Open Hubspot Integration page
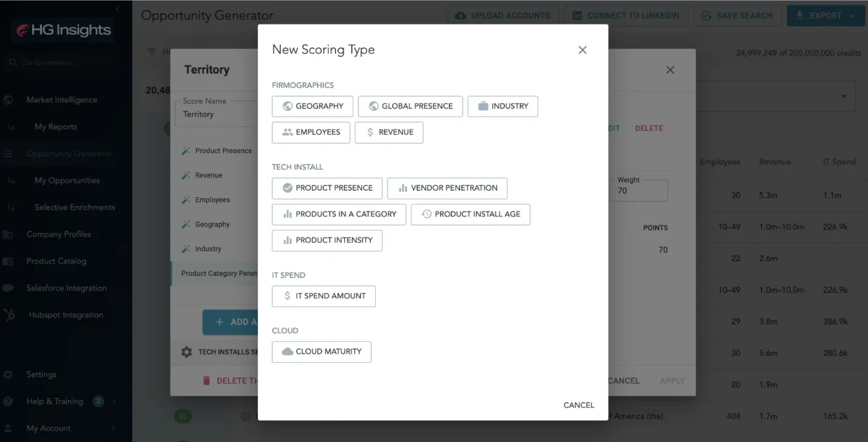This screenshot has width=868, height=442. click(x=66, y=315)
